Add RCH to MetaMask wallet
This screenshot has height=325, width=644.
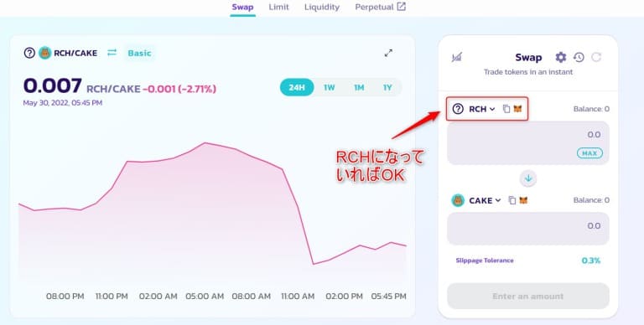(517, 109)
